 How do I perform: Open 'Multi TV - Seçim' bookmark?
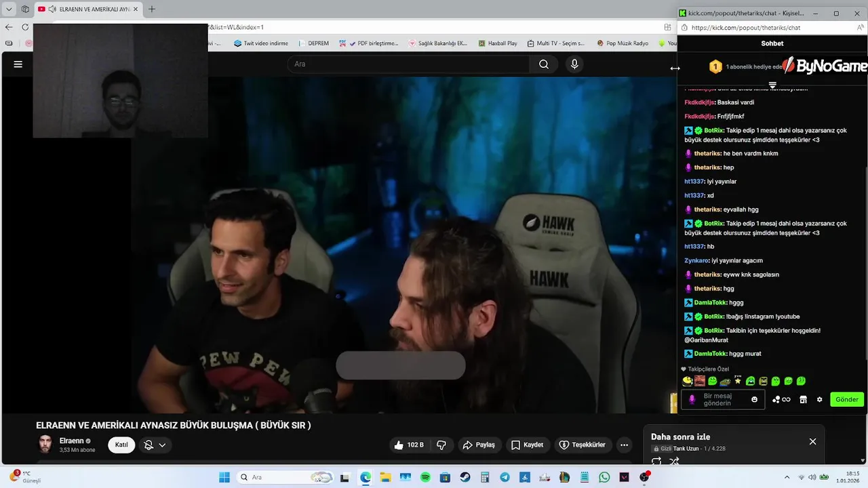pos(555,43)
